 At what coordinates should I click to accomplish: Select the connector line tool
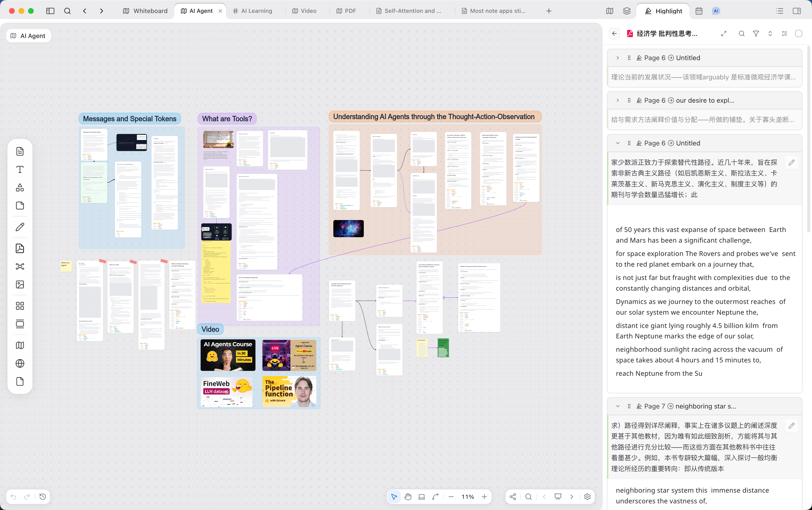click(436, 496)
